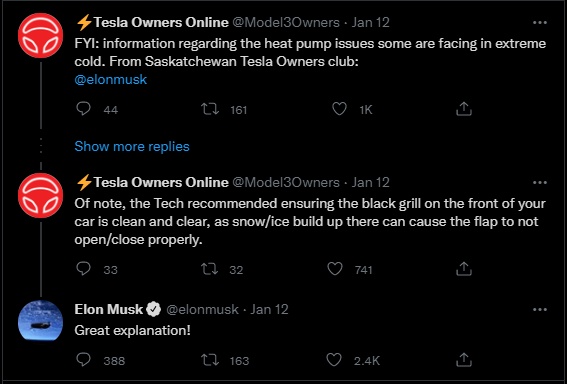Viewport: 567px width, 384px height.
Task: Open Elon Musk's profile name link
Action: [109, 309]
